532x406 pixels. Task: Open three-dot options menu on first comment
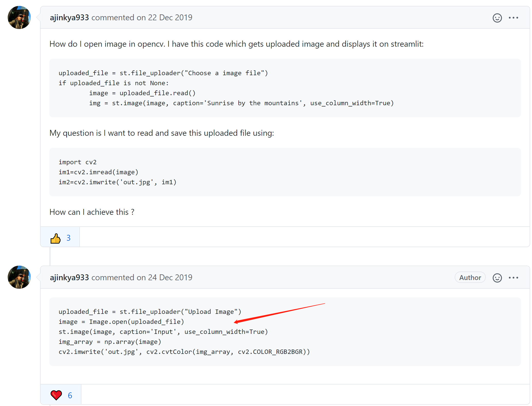(513, 18)
